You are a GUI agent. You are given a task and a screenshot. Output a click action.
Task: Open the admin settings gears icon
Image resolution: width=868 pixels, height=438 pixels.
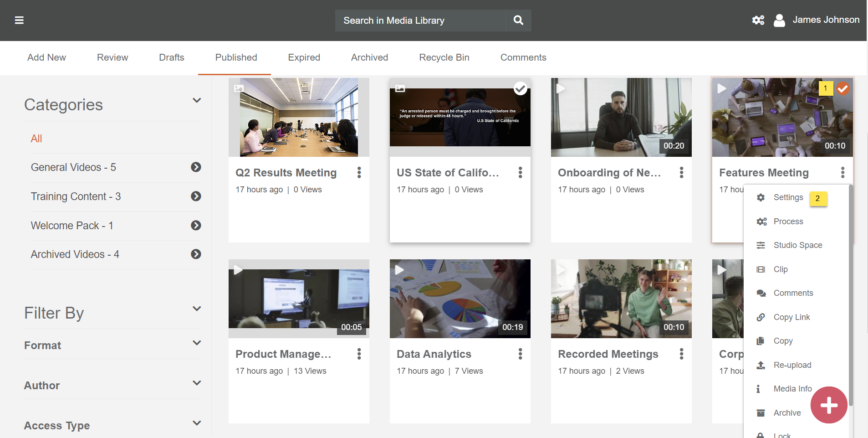pyautogui.click(x=758, y=20)
